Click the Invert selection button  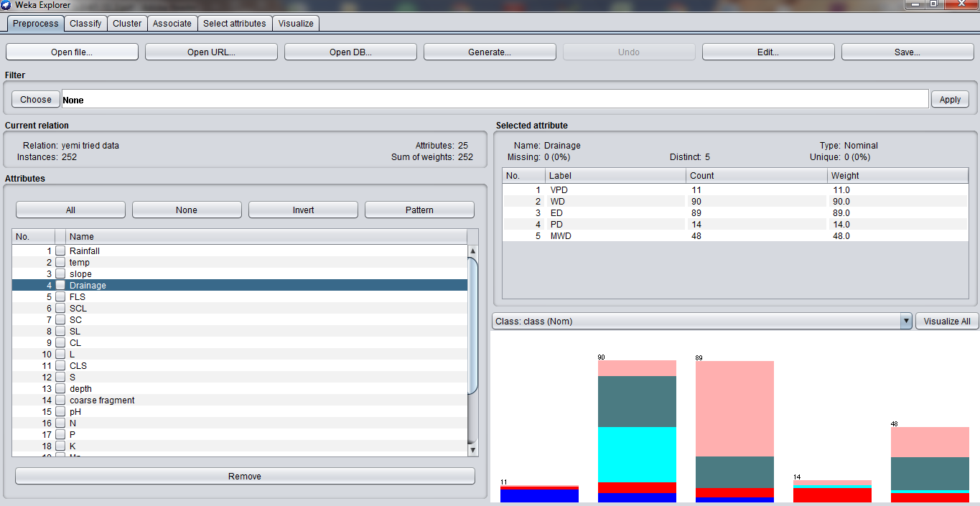point(303,210)
